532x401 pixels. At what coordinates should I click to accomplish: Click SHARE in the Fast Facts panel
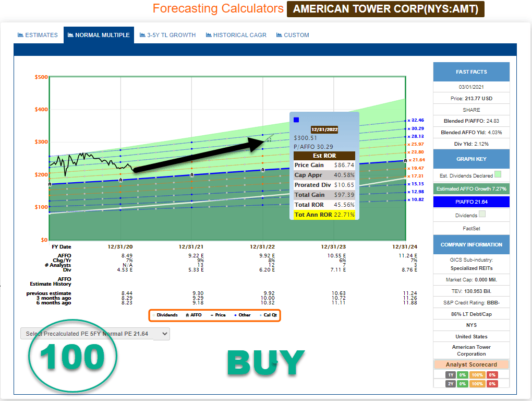(x=471, y=110)
